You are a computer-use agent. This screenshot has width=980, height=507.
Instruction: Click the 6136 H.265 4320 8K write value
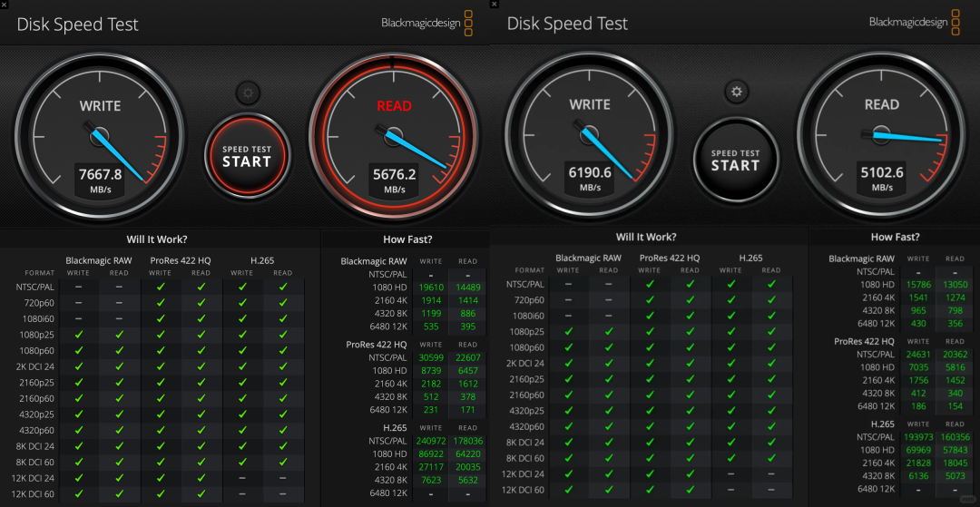918,476
